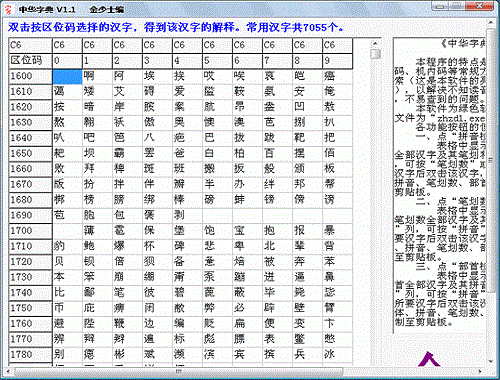Click the up arrow of the character grid scrollbar
This screenshot has height=380, width=500.
[x=375, y=44]
